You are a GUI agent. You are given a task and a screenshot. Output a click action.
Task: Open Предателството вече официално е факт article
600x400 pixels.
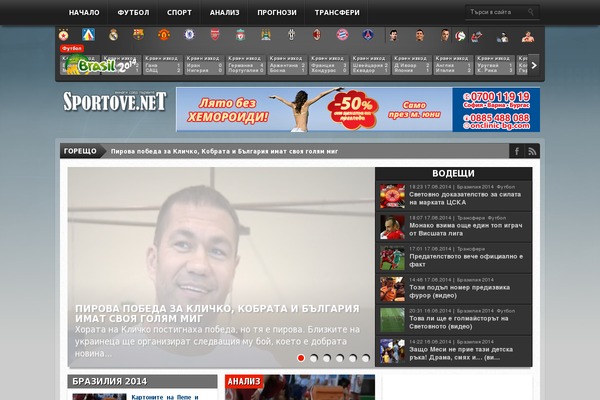466,260
